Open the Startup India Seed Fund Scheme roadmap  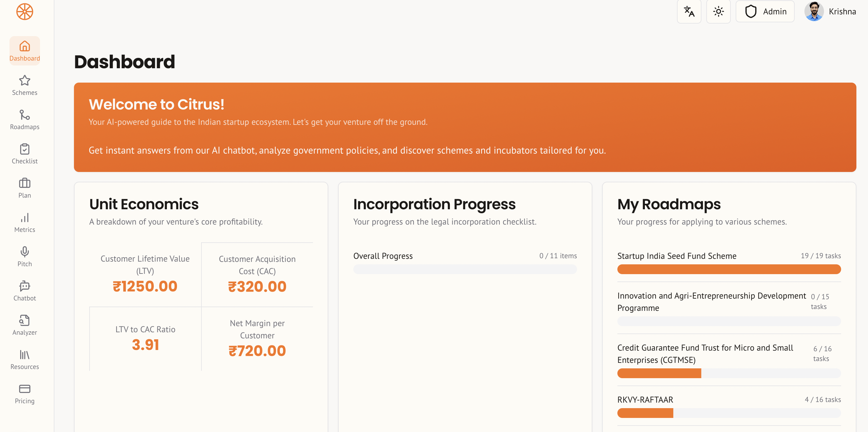coord(677,256)
